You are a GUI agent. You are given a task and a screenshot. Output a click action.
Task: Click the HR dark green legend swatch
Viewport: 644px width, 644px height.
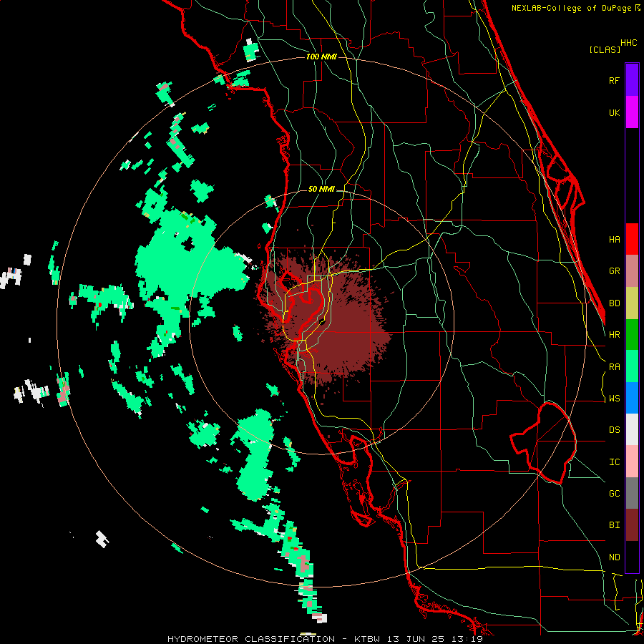click(632, 335)
